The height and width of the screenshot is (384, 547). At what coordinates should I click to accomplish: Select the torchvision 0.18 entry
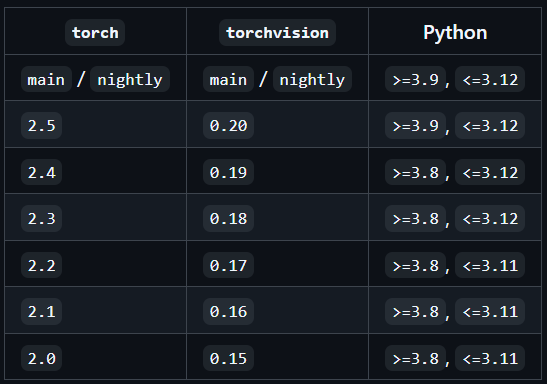228,219
